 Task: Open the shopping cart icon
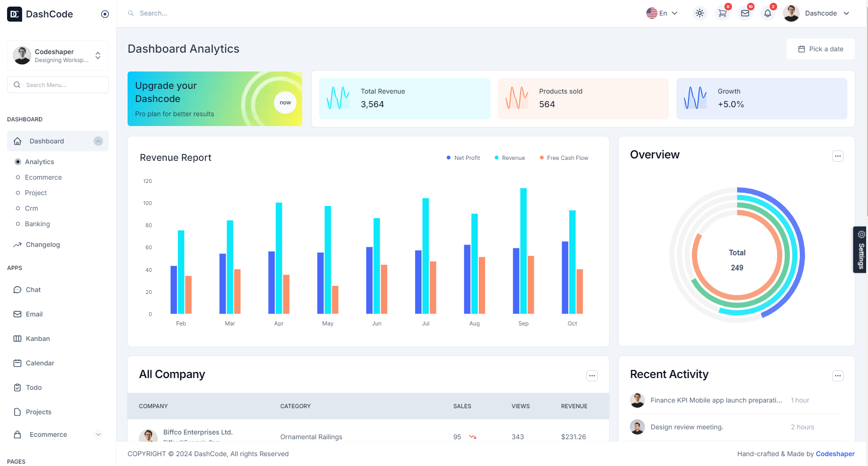tap(723, 13)
